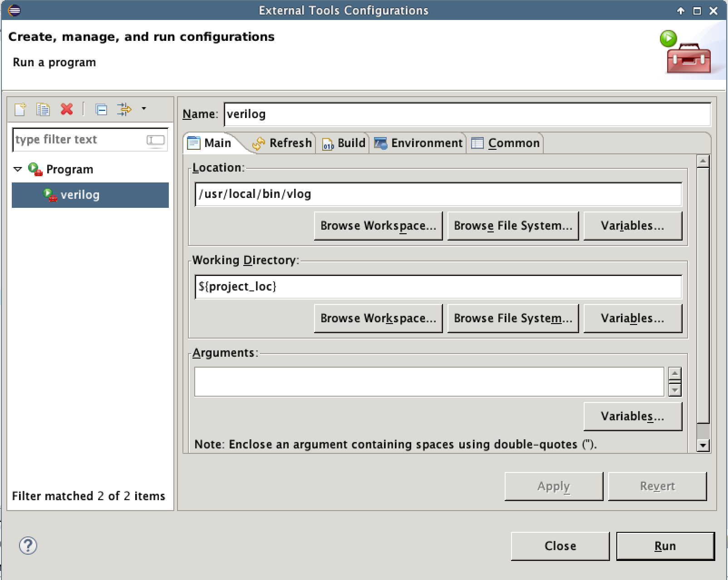This screenshot has width=728, height=580.
Task: Click the New launch configuration icon
Action: click(20, 109)
